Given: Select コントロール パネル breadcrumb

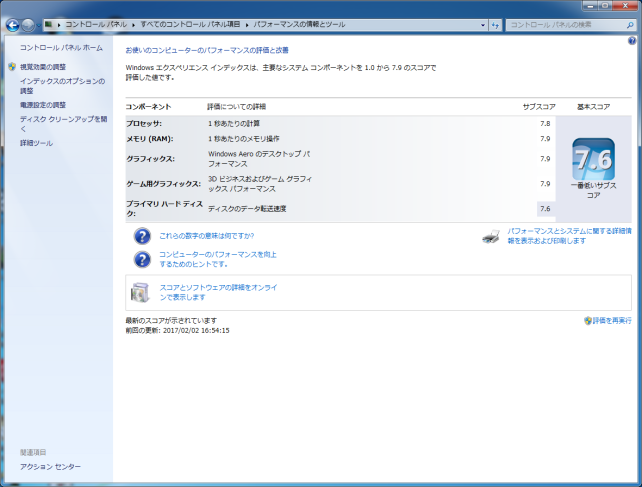Looking at the screenshot, I should 96,25.
